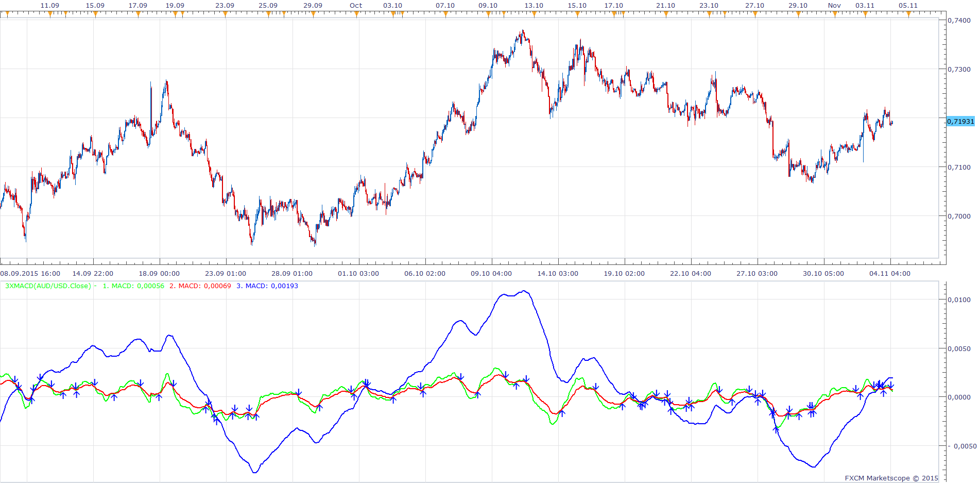Click the 17.10 date on top axis
Image resolution: width=980 pixels, height=483 pixels.
point(614,6)
